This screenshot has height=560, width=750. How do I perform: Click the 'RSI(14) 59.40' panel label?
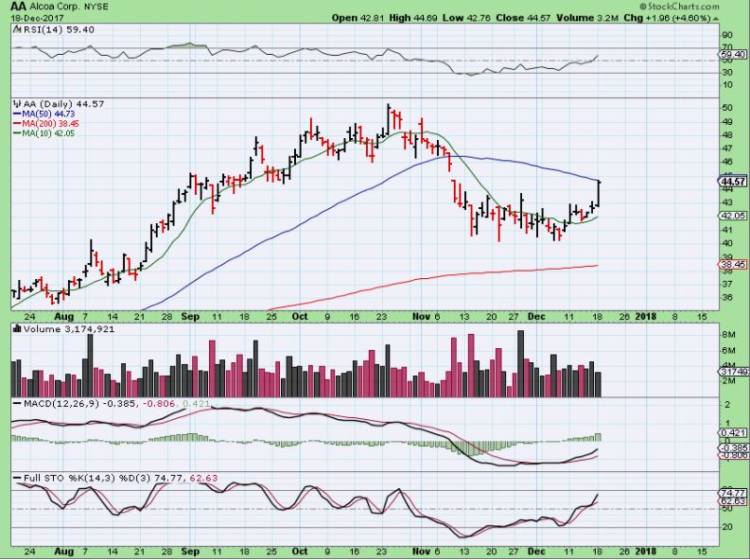[59, 29]
